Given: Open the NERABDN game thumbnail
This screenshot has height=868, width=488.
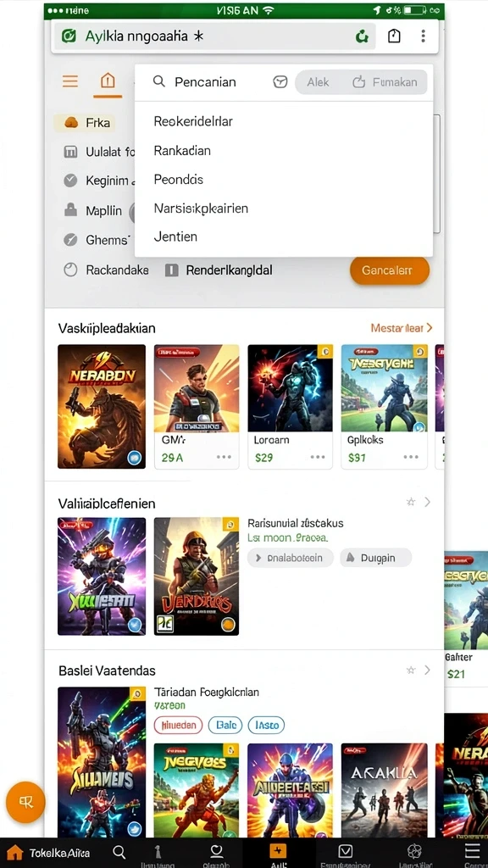Looking at the screenshot, I should click(x=102, y=406).
